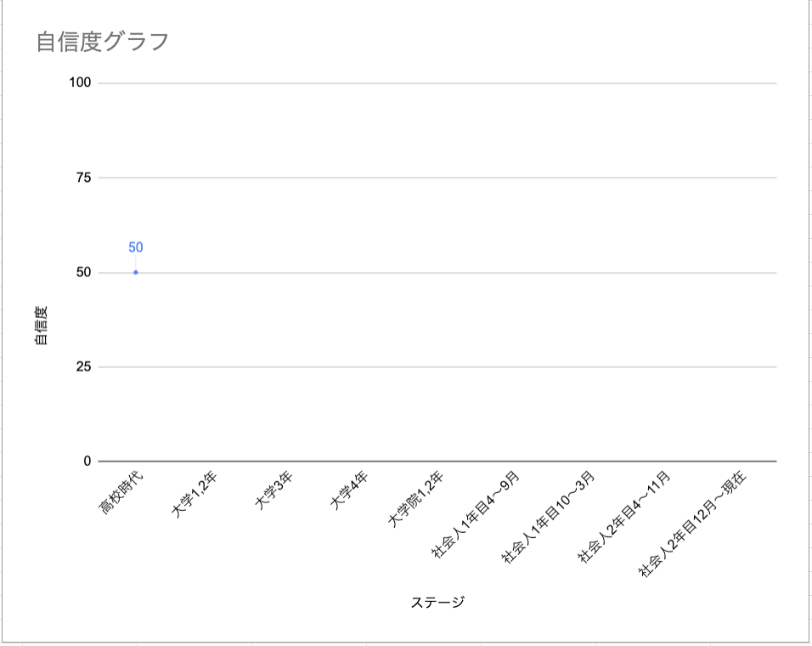The height and width of the screenshot is (646, 812).
Task: Click the 社会人1年目10〜3月 axis label
Action: point(549,517)
